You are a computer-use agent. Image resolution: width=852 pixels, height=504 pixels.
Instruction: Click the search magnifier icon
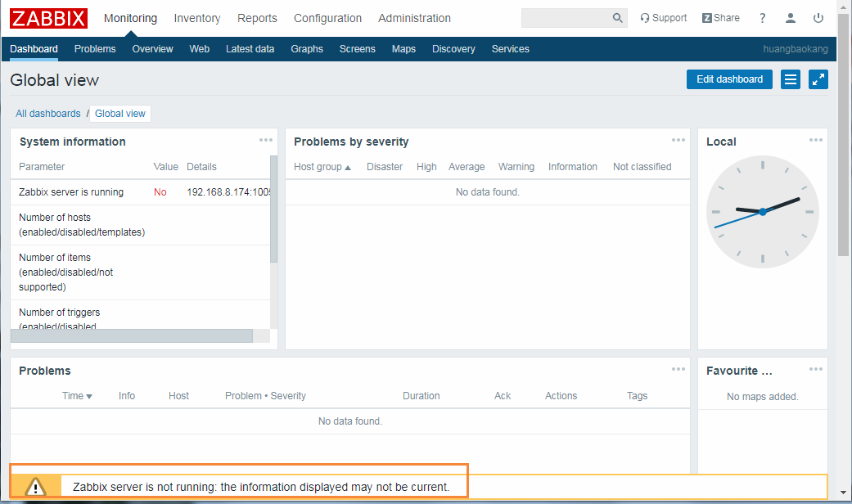coord(617,17)
